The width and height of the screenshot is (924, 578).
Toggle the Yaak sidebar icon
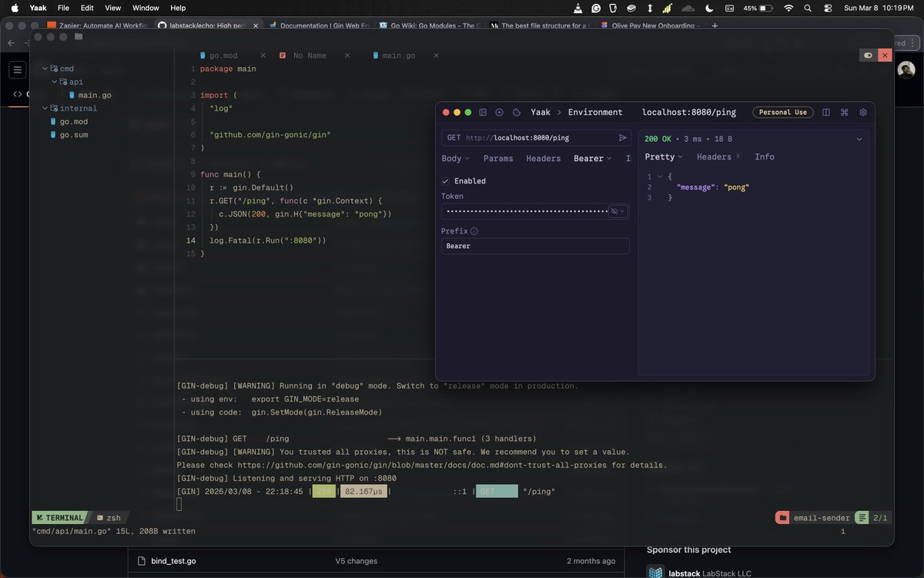(483, 112)
